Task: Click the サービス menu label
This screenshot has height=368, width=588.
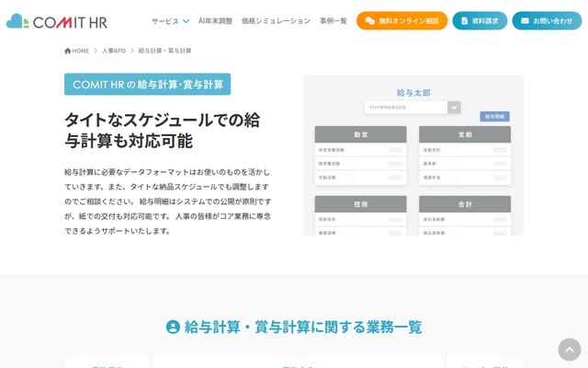Action: point(165,21)
